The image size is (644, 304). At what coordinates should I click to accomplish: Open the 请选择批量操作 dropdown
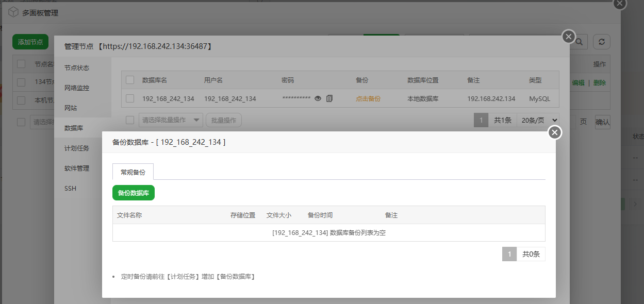[x=171, y=120]
